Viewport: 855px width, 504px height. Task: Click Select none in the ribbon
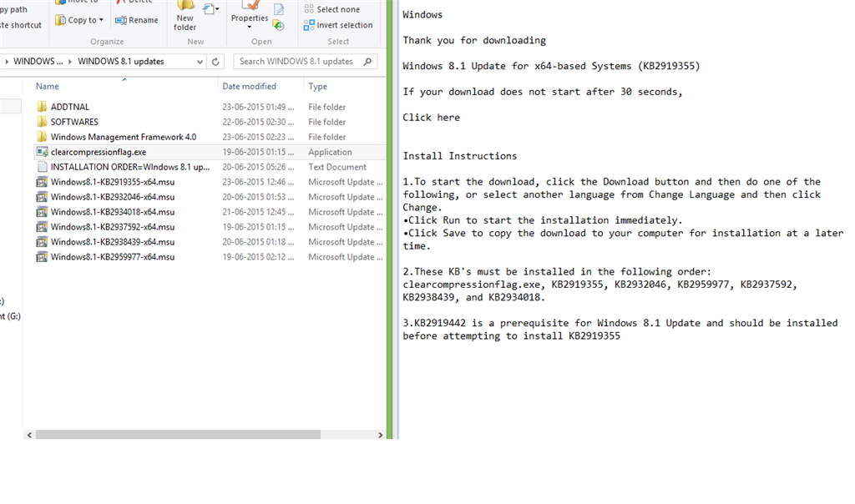click(332, 9)
